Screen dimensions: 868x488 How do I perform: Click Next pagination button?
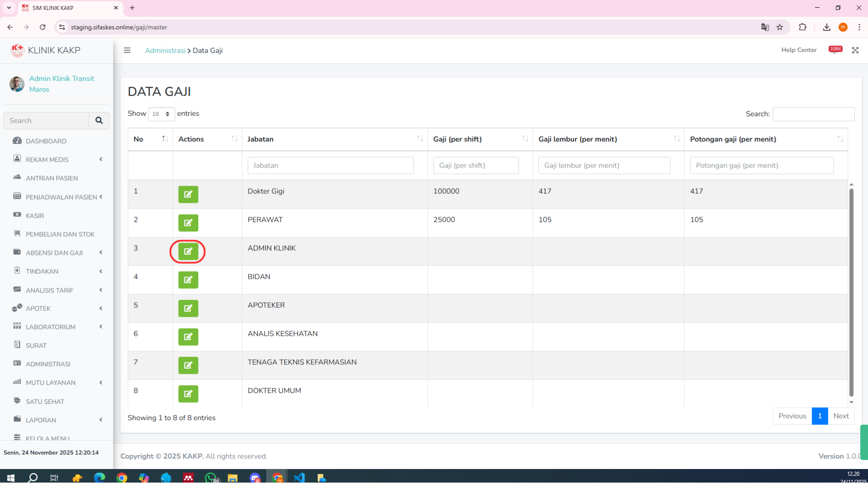(840, 416)
